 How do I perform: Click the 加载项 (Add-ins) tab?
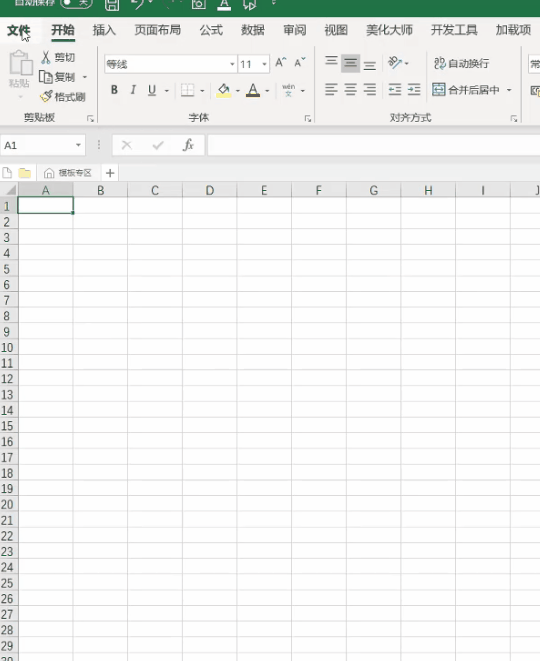(x=513, y=30)
